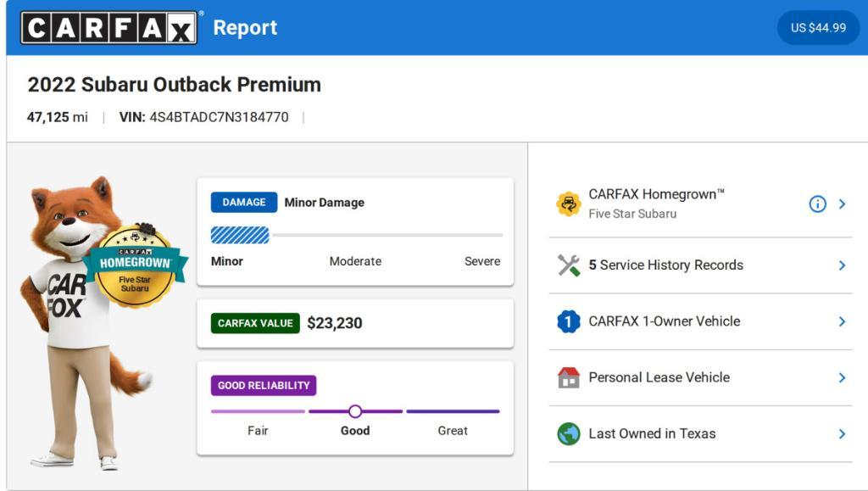This screenshot has width=868, height=491.
Task: Click the Report heading in header
Action: coord(245,28)
